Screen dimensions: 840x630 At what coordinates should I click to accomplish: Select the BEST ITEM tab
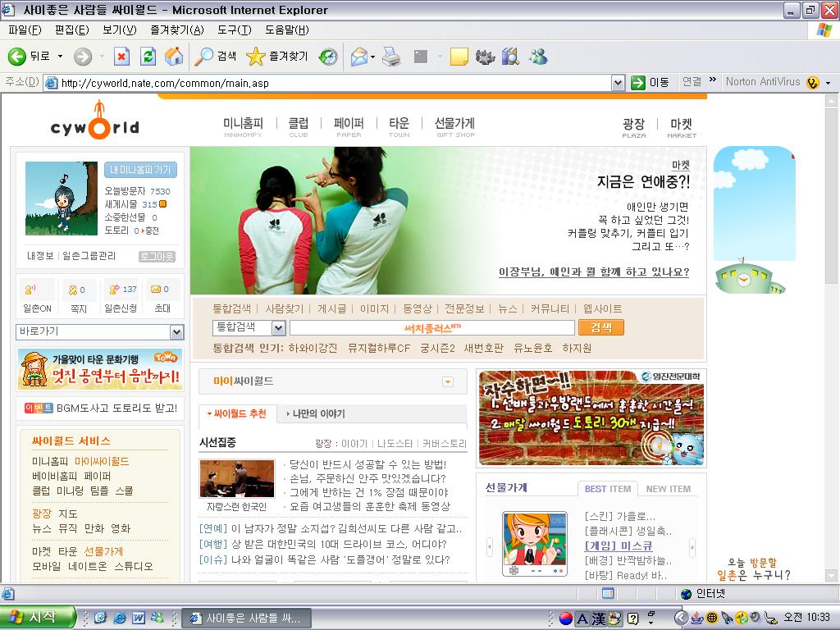point(608,489)
